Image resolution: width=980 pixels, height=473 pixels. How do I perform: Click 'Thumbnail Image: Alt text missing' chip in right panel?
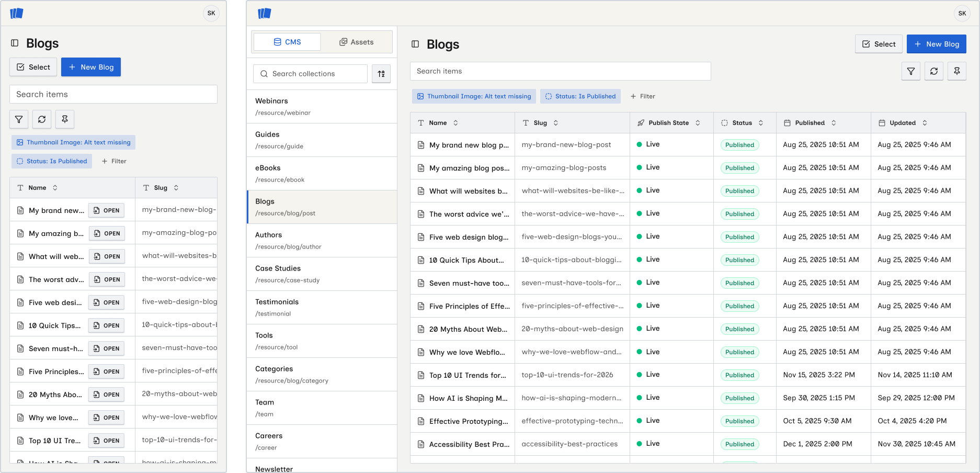(474, 96)
